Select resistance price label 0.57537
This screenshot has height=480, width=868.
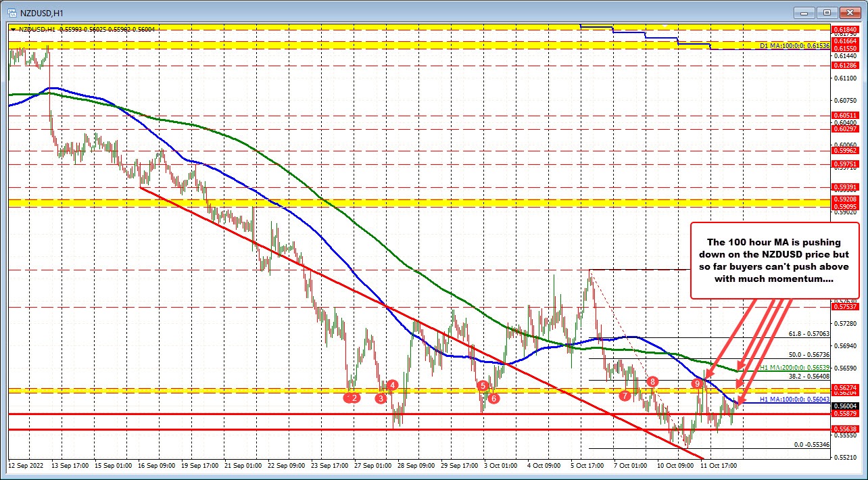844,307
